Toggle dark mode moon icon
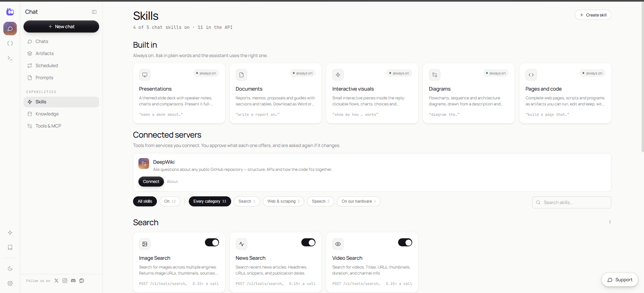Viewport: 644px width, 293px height. pyautogui.click(x=10, y=268)
